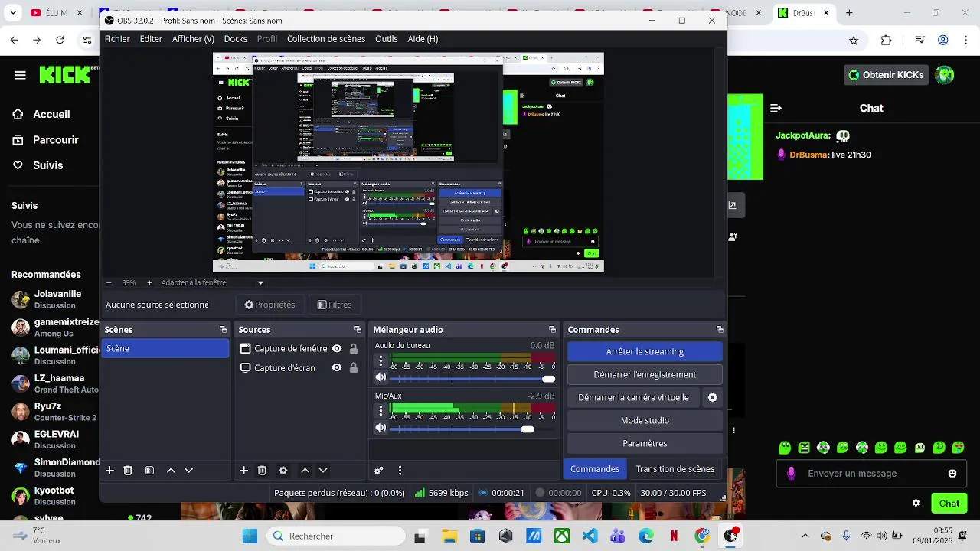
Task: Toggle Mode studio button
Action: [645, 420]
